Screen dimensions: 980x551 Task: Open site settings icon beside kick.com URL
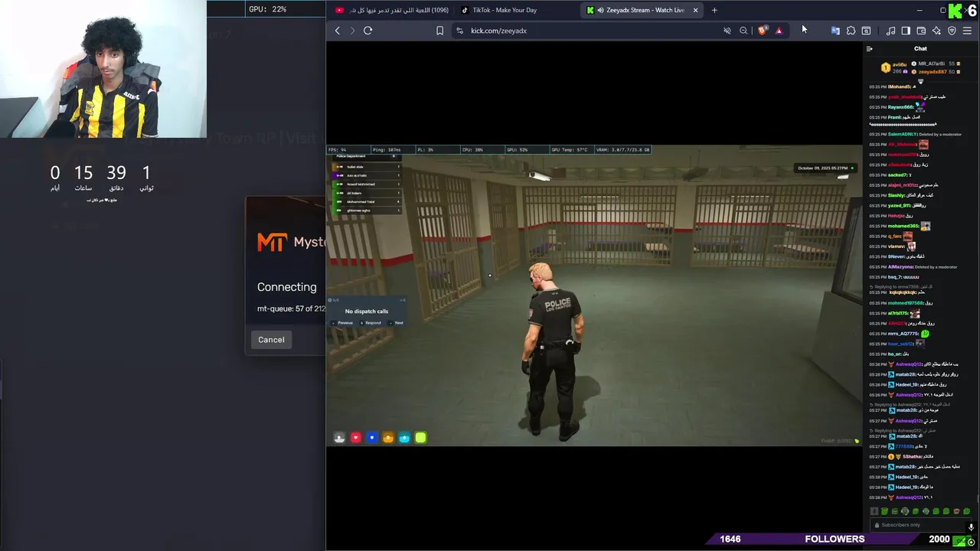(459, 31)
